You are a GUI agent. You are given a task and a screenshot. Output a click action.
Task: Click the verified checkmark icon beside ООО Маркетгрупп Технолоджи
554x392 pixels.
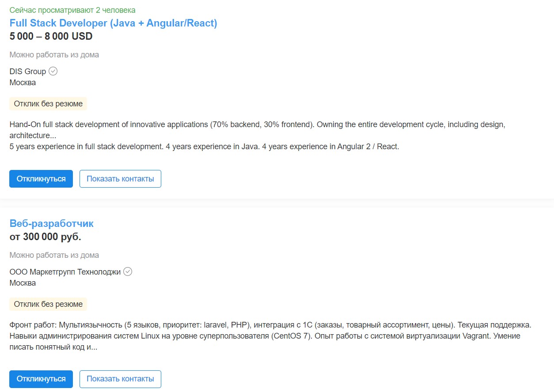point(128,271)
